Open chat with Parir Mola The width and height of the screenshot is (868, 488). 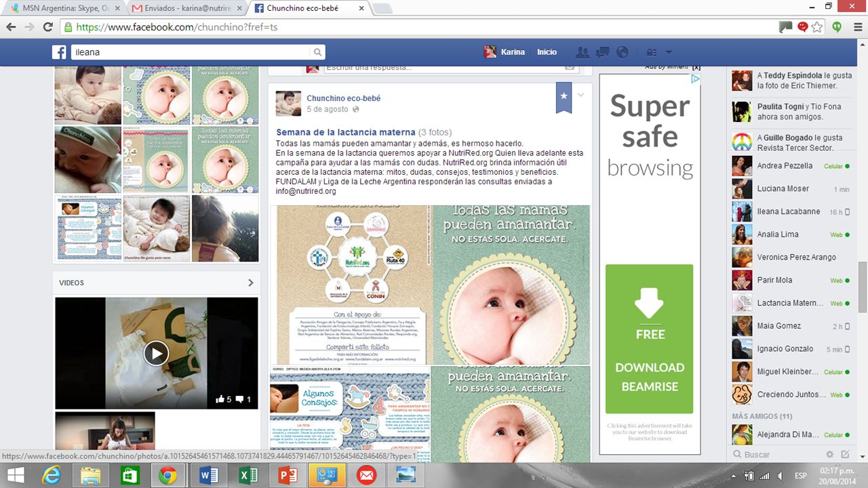pos(791,281)
